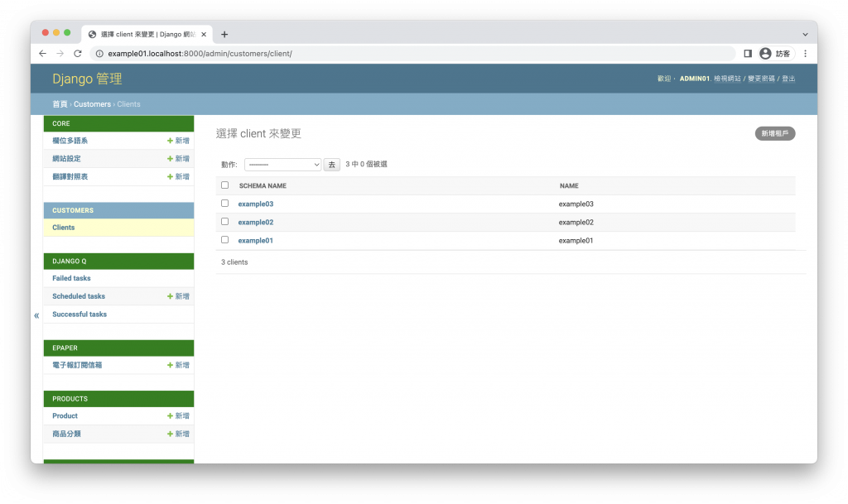Open the DJANGO Q section header
This screenshot has height=504, width=848.
[70, 262]
